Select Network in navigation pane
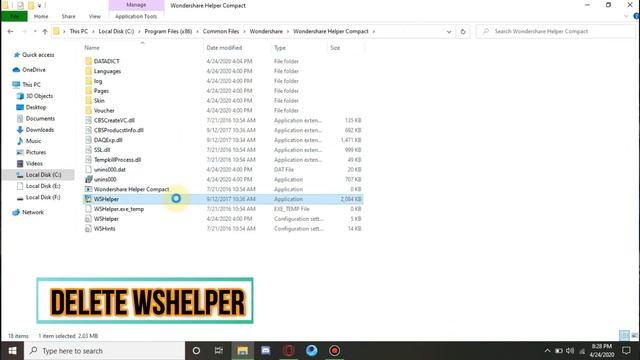The image size is (640, 360). coord(33,212)
